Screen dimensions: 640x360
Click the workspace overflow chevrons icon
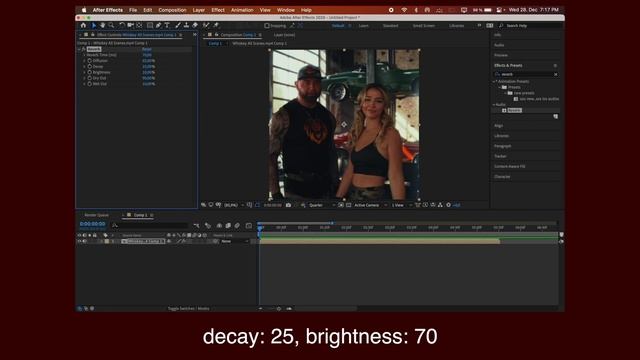(479, 25)
